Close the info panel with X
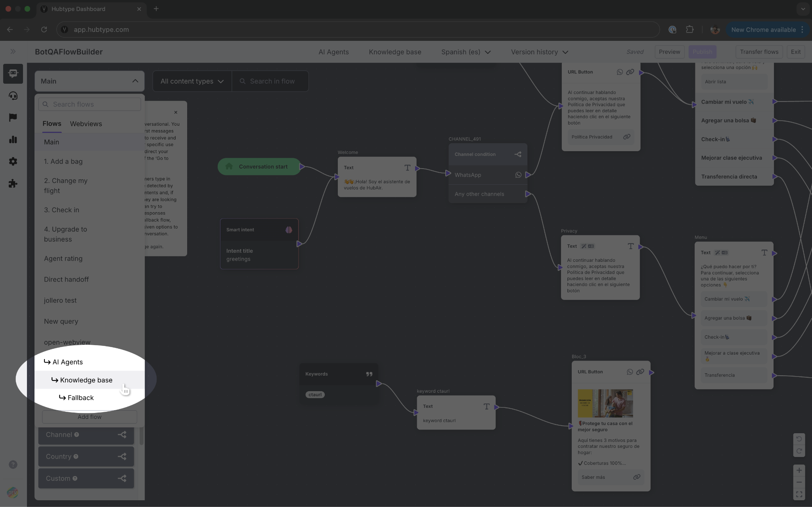This screenshot has width=812, height=507. pyautogui.click(x=176, y=112)
